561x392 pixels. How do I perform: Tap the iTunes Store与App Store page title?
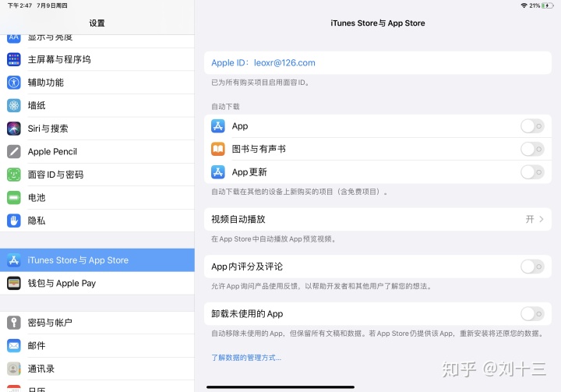378,23
